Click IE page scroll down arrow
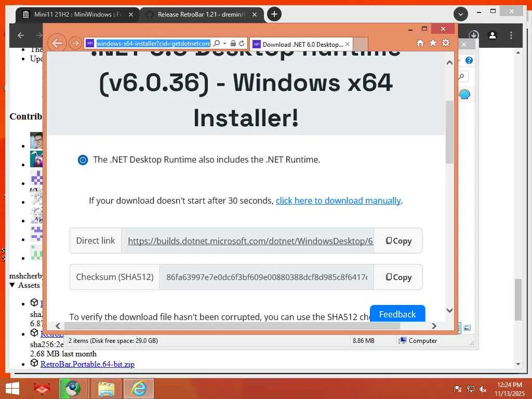Screen dimensions: 532x399 [x=449, y=310]
